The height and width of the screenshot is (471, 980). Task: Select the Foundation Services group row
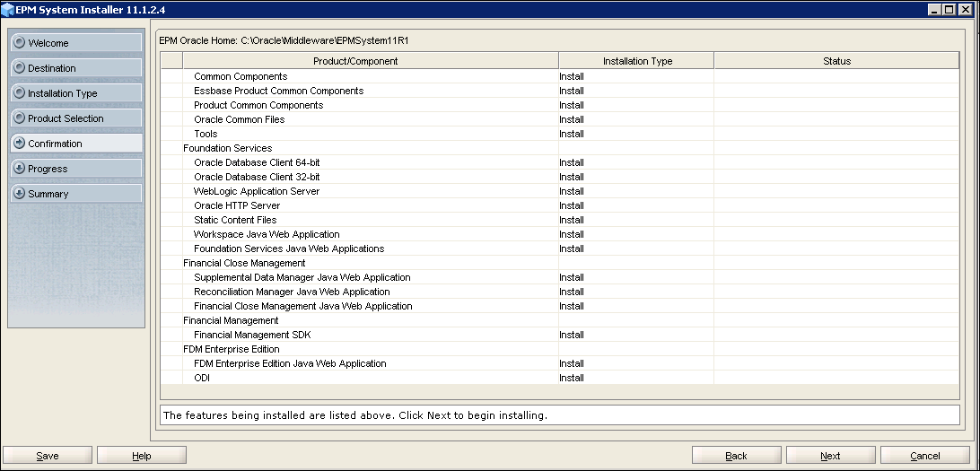[x=559, y=148]
